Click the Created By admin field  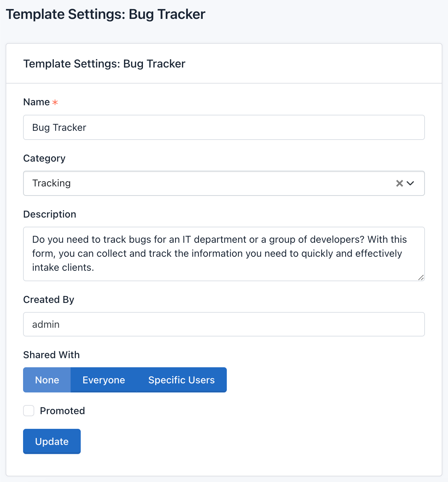click(224, 324)
